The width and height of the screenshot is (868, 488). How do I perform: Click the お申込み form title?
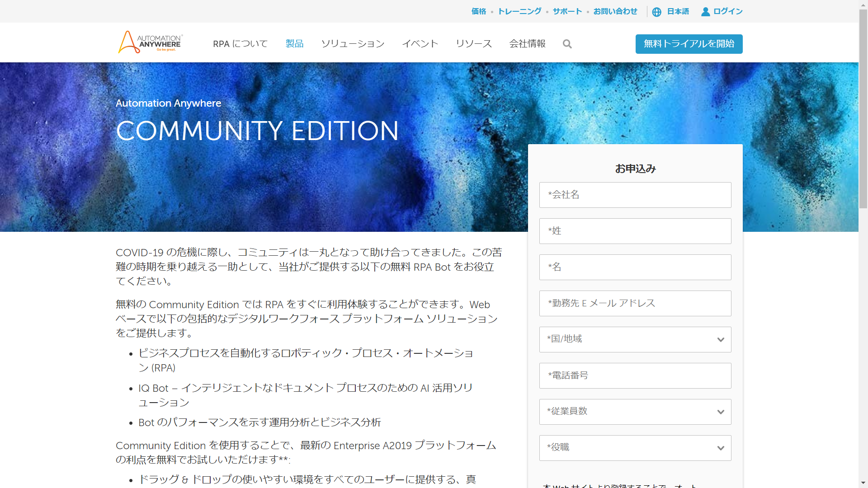coord(635,169)
